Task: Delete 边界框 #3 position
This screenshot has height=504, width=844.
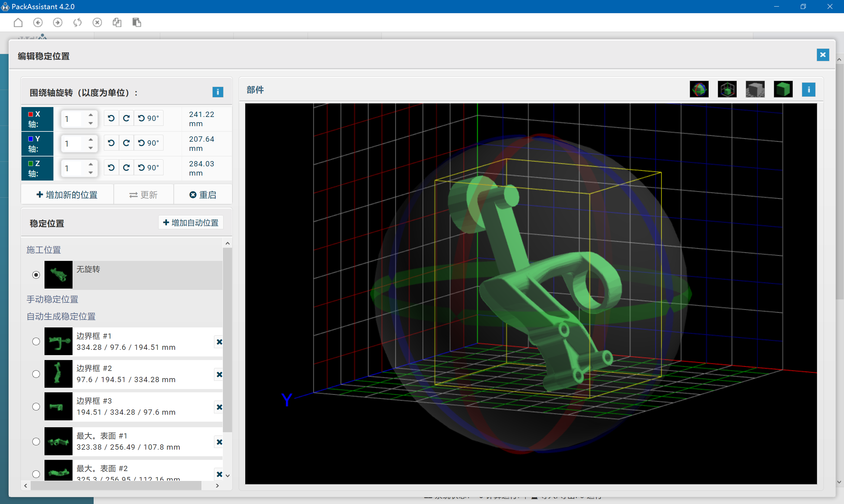Action: pyautogui.click(x=219, y=407)
